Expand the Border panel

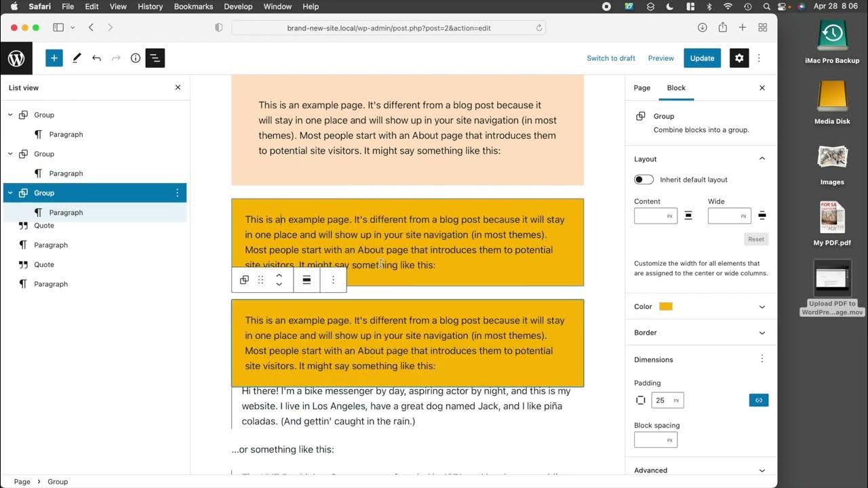click(762, 333)
